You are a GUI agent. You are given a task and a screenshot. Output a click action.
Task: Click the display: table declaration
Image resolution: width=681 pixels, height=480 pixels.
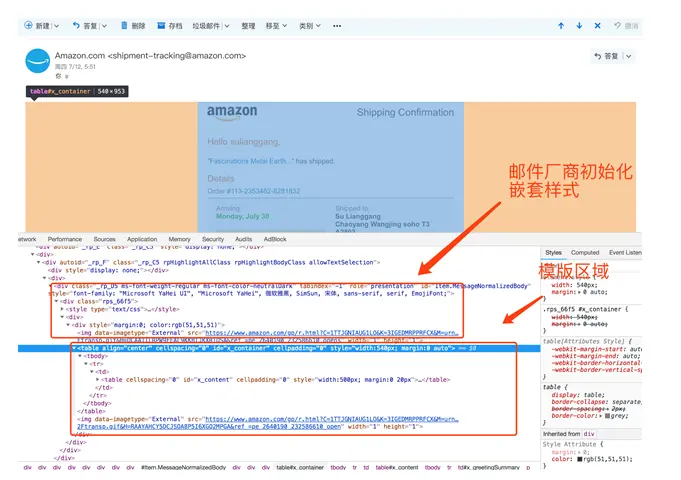(x=578, y=395)
